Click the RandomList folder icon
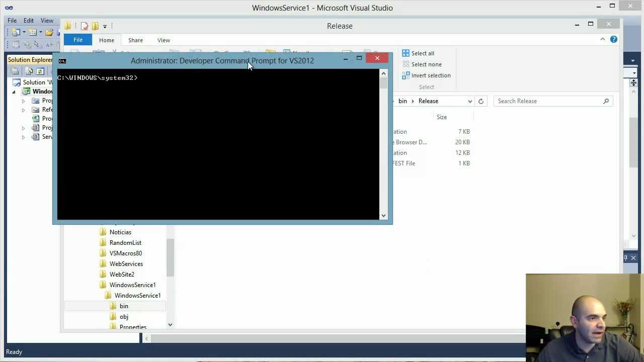 point(103,243)
